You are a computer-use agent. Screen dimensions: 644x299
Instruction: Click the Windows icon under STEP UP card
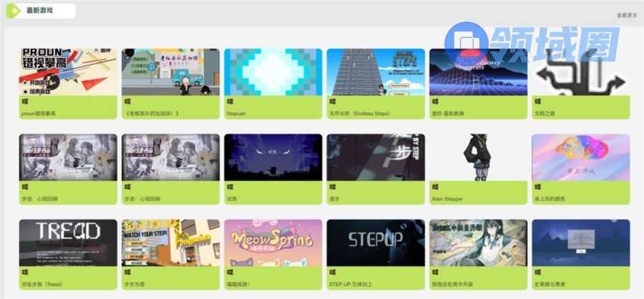(x=332, y=272)
